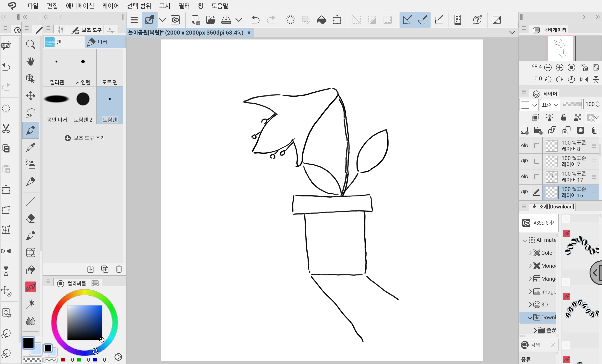Screen dimensions: 602x364
Task: Select the Move Layer tool
Action: click(x=31, y=96)
